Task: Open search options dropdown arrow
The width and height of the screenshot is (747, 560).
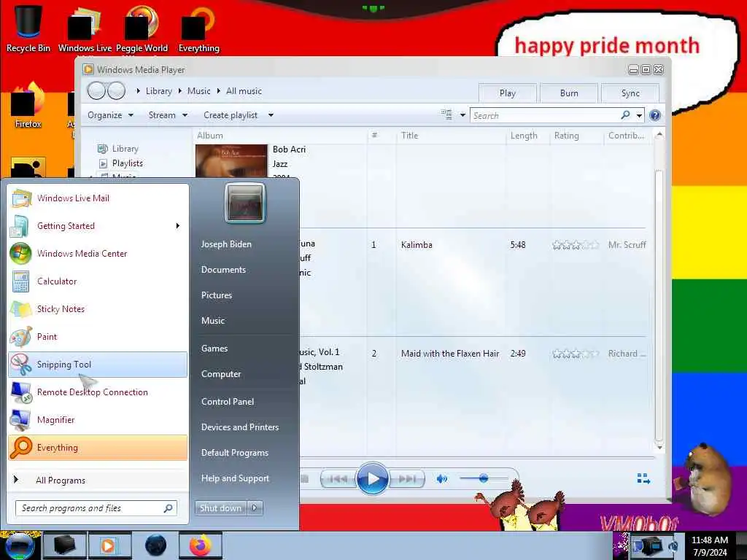Action: pyautogui.click(x=639, y=115)
